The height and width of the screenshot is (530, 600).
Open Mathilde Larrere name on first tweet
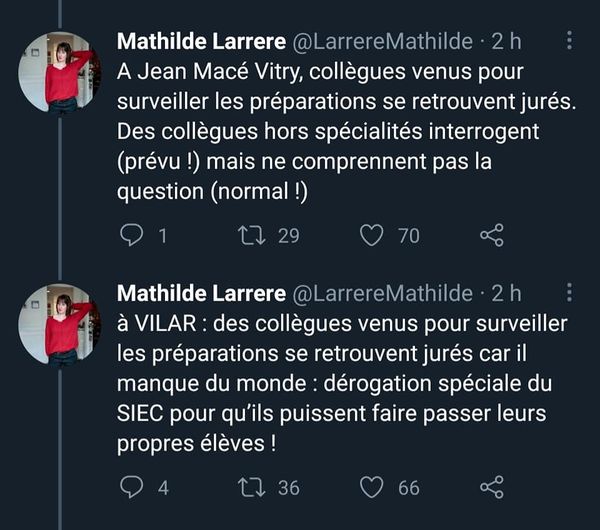pyautogui.click(x=200, y=42)
